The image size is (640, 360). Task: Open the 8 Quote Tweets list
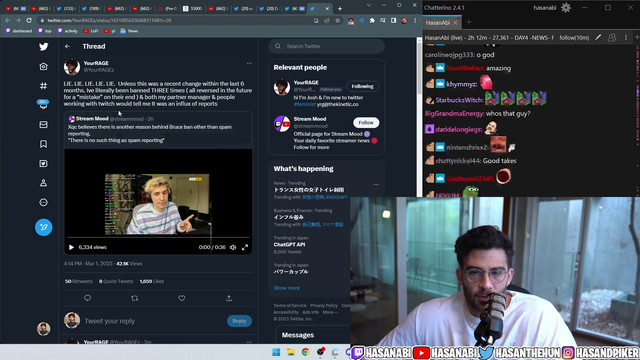coord(116,281)
